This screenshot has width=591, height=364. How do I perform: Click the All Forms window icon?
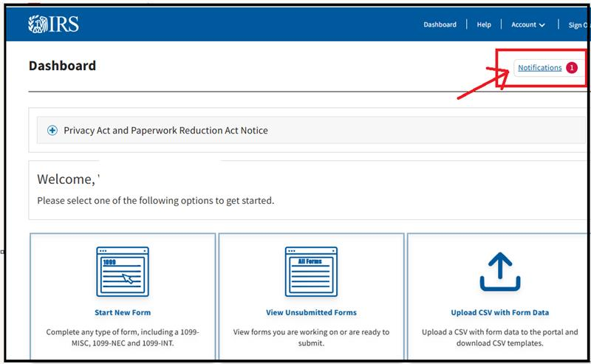(x=311, y=272)
